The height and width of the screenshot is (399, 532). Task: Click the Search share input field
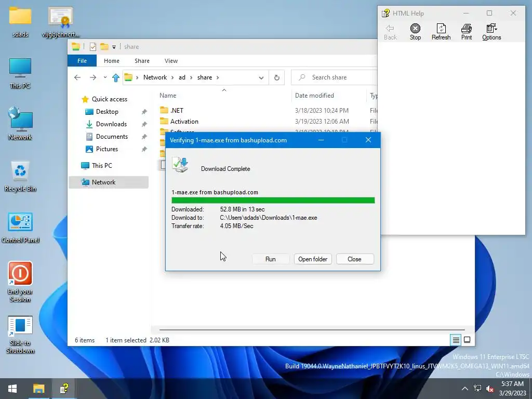pyautogui.click(x=334, y=77)
